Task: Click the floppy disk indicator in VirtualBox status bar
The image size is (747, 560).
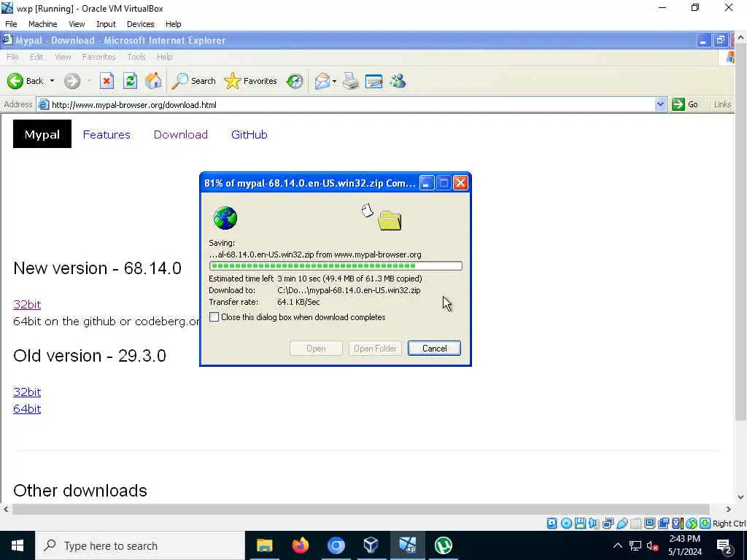Action: 580,524
